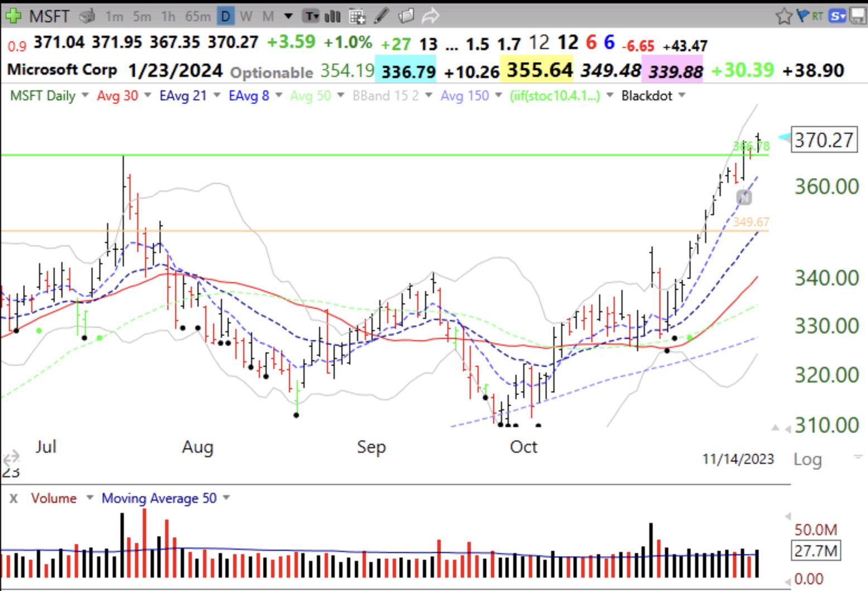
Task: Click the blue flag icon
Action: point(803,16)
